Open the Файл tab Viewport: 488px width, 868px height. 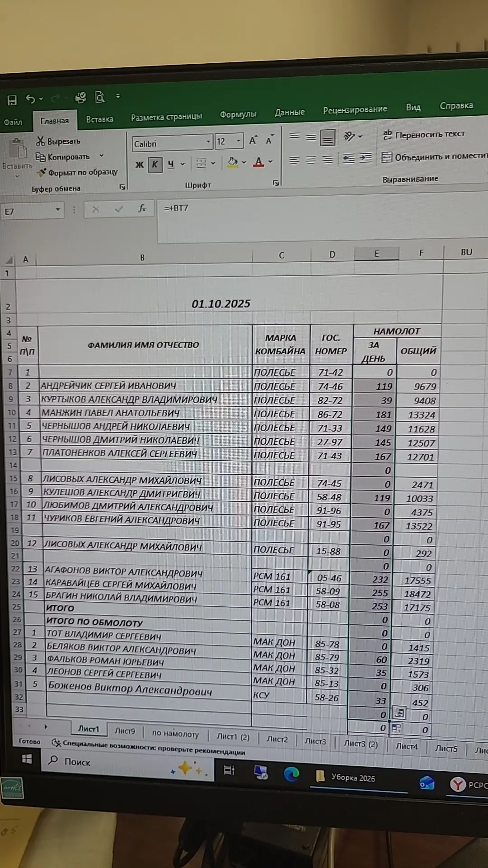(x=13, y=122)
